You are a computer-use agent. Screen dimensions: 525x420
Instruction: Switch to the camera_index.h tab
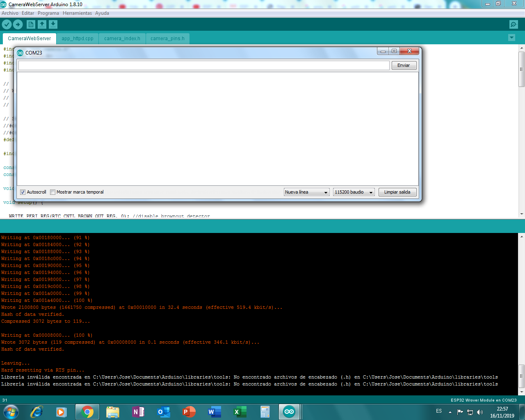tap(122, 39)
